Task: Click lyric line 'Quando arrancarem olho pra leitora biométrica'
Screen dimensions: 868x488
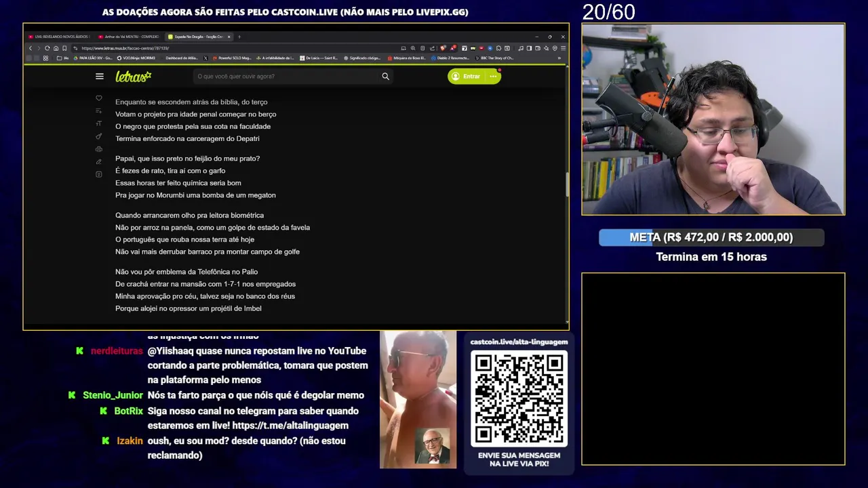Action: click(x=189, y=216)
